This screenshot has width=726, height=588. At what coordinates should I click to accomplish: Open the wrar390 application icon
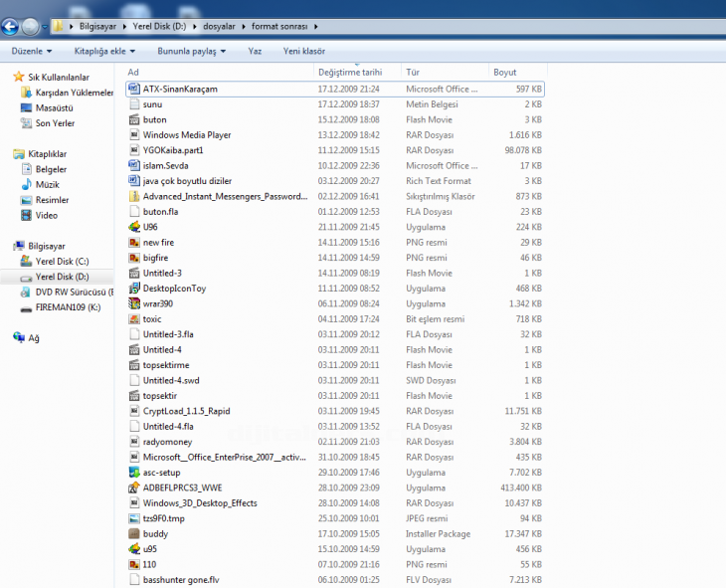(134, 303)
